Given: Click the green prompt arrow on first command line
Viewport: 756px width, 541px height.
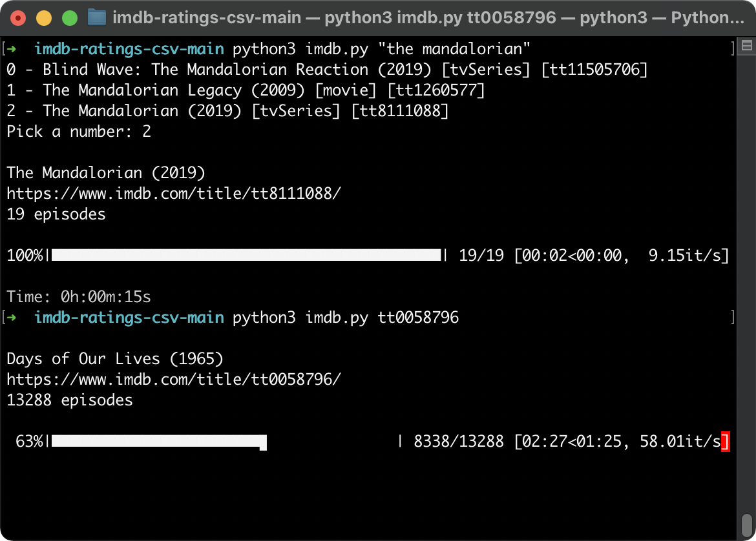Looking at the screenshot, I should [11, 48].
